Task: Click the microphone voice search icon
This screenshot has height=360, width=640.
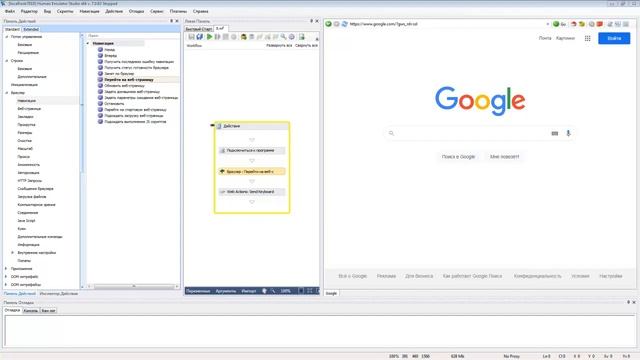Action: 568,133
